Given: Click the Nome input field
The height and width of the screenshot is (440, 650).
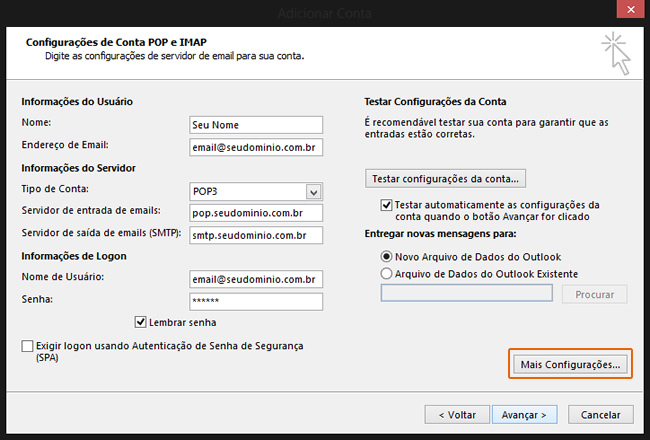Looking at the screenshot, I should tap(256, 125).
